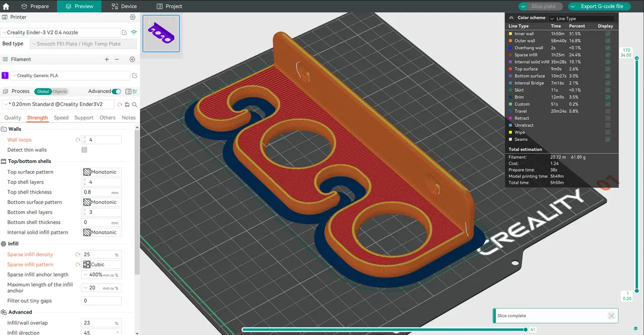This screenshot has height=335, width=644.
Task: Open Sparse infill pattern Cubic dropdown
Action: tap(102, 265)
